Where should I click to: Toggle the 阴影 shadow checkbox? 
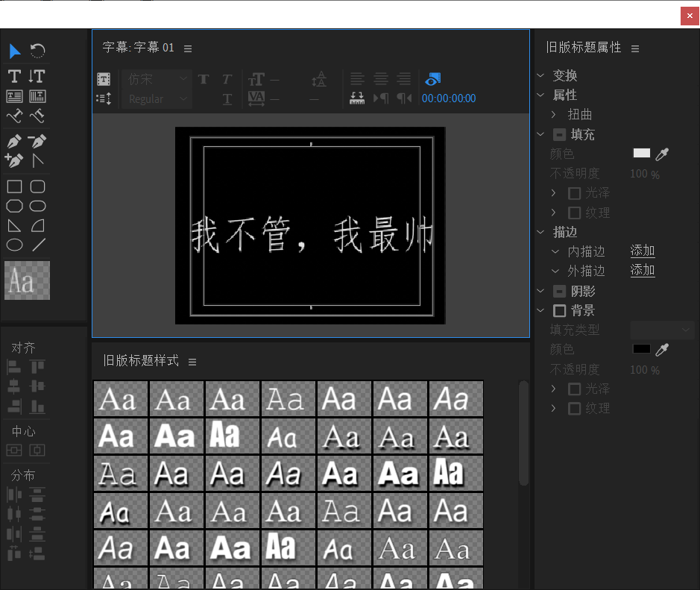pos(559,291)
